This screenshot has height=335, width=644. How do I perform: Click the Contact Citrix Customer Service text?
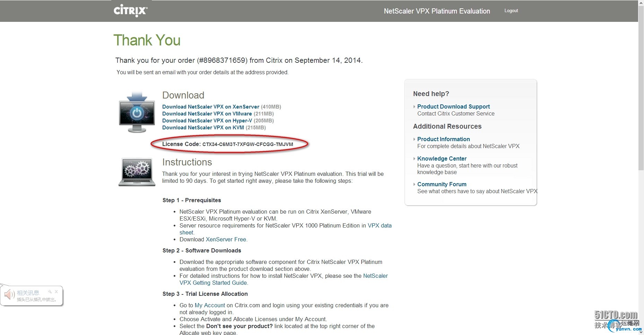(x=456, y=113)
